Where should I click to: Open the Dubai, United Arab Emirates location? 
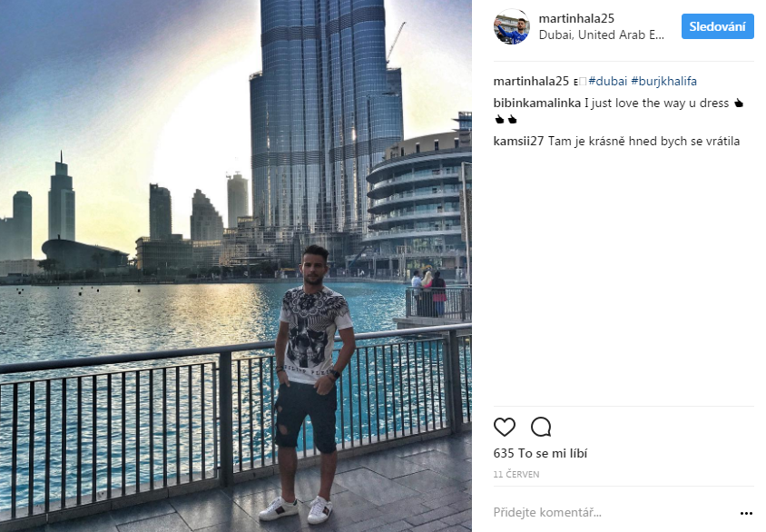(602, 34)
